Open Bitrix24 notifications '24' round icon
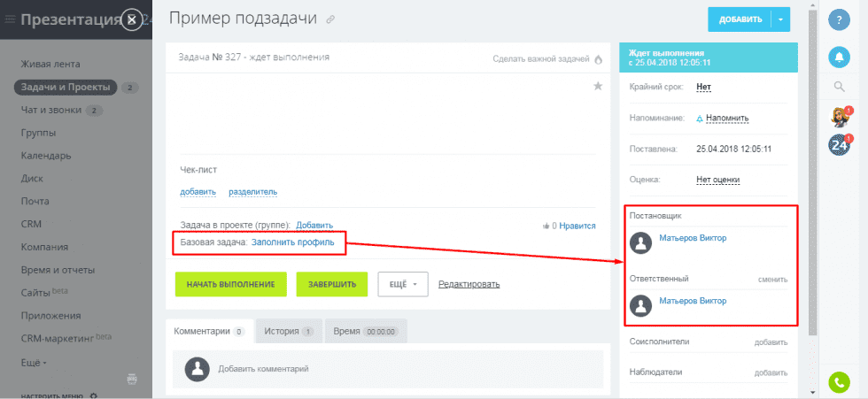 (840, 145)
